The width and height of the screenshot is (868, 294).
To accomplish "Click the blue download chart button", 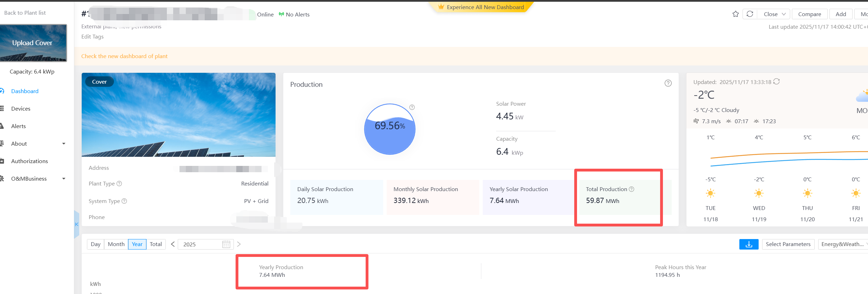I will click(748, 244).
